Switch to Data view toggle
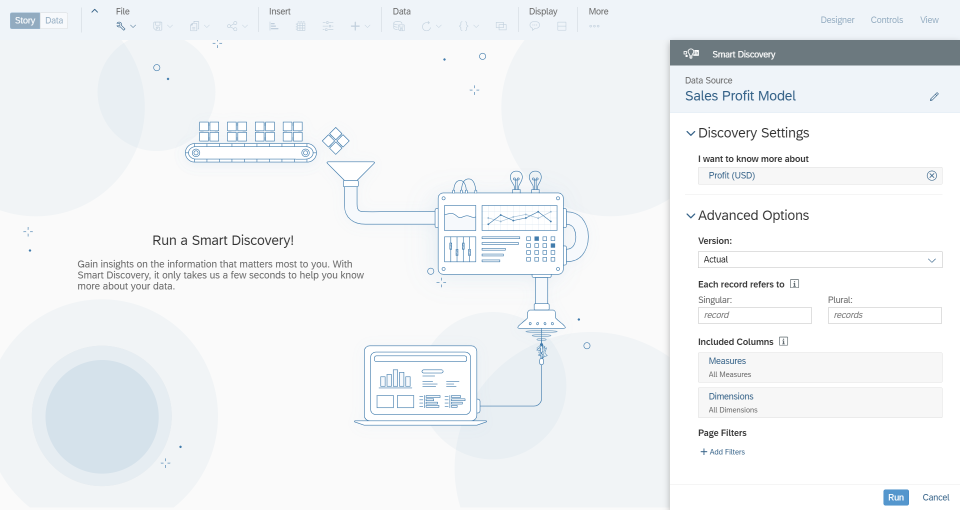This screenshot has height=510, width=960. coord(54,20)
